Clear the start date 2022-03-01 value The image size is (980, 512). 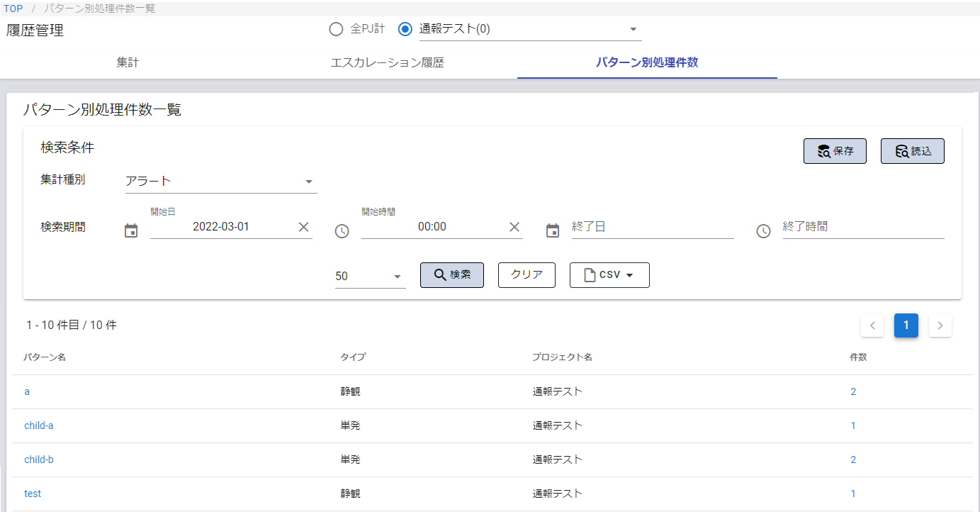tap(303, 227)
